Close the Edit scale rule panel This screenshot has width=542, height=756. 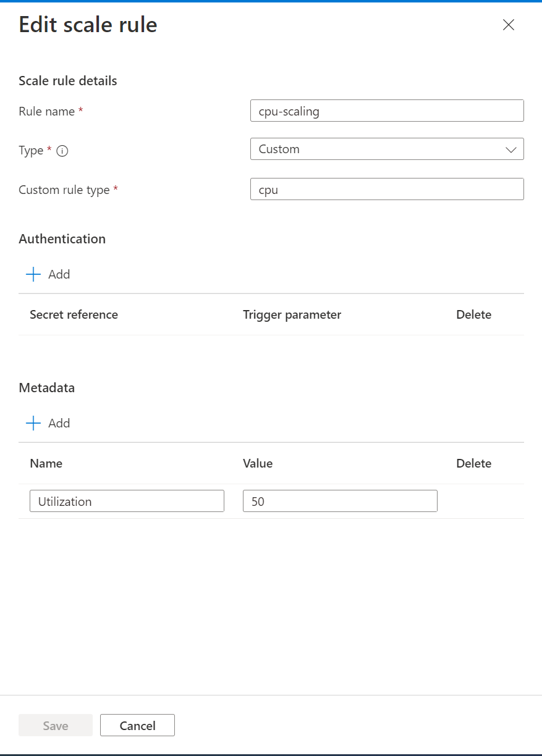coord(508,25)
